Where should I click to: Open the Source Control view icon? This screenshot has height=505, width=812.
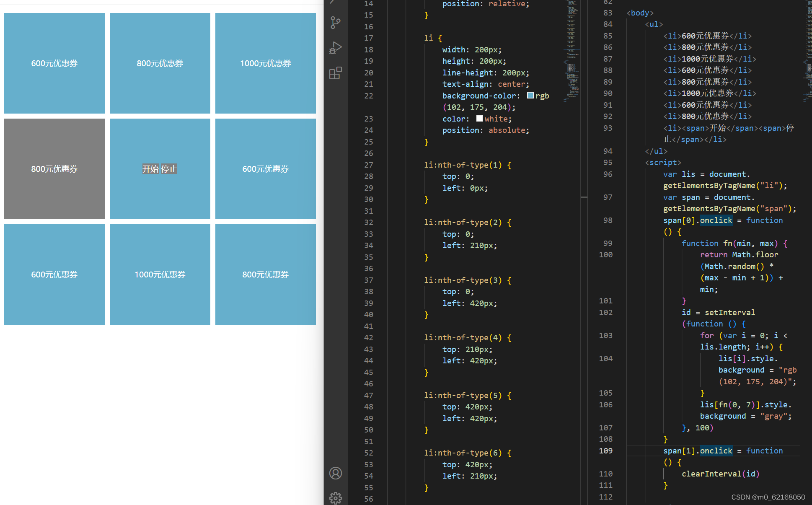(335, 23)
